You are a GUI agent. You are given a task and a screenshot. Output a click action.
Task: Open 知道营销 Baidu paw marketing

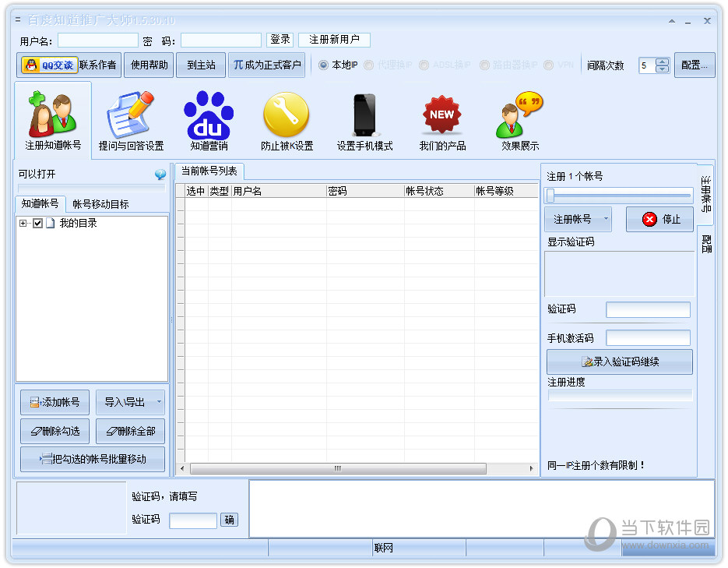point(209,121)
